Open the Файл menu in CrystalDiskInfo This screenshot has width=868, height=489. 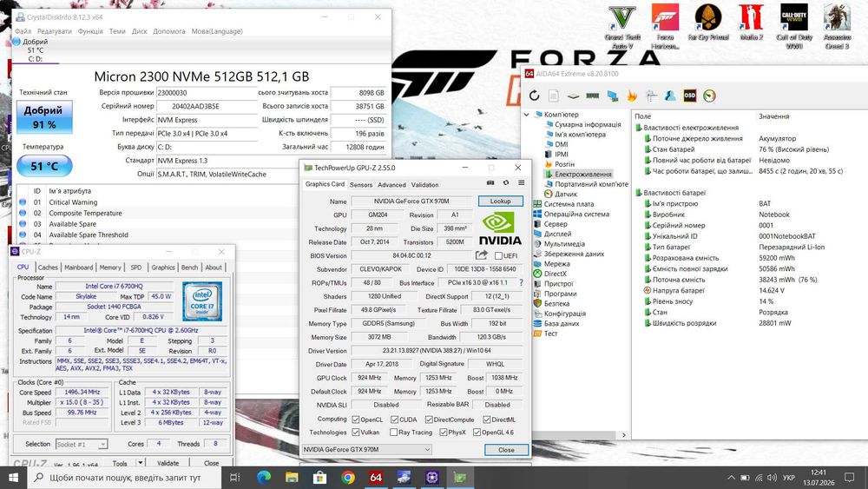23,31
